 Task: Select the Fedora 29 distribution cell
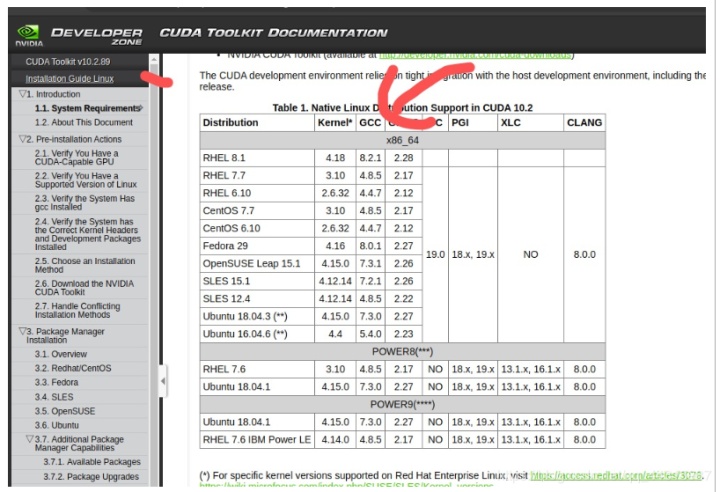point(257,246)
